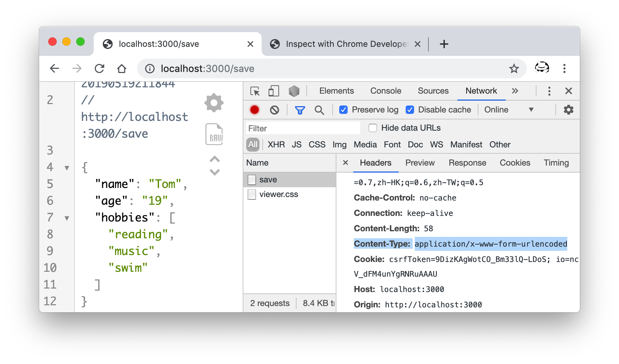Open the Timing tab

coord(556,163)
